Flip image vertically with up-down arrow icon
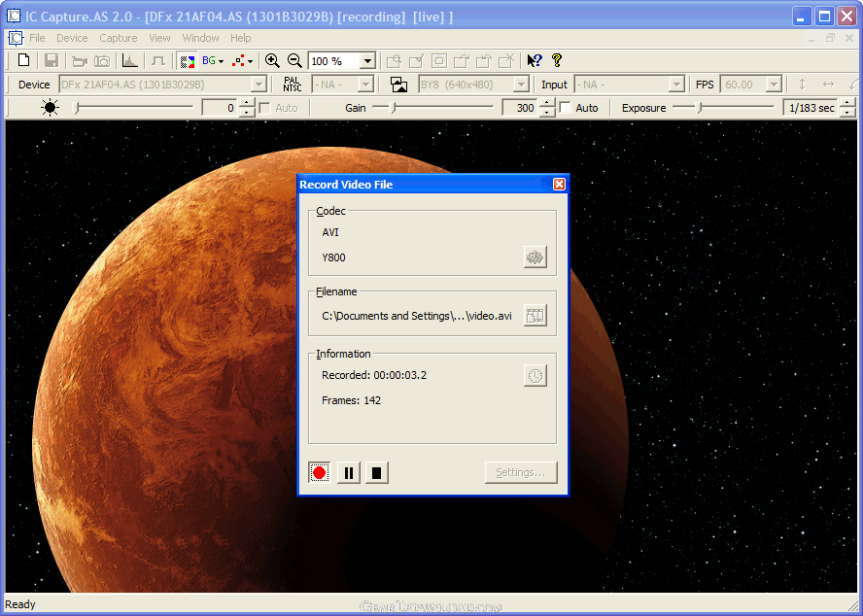Viewport: 863px width, 616px height. (802, 85)
